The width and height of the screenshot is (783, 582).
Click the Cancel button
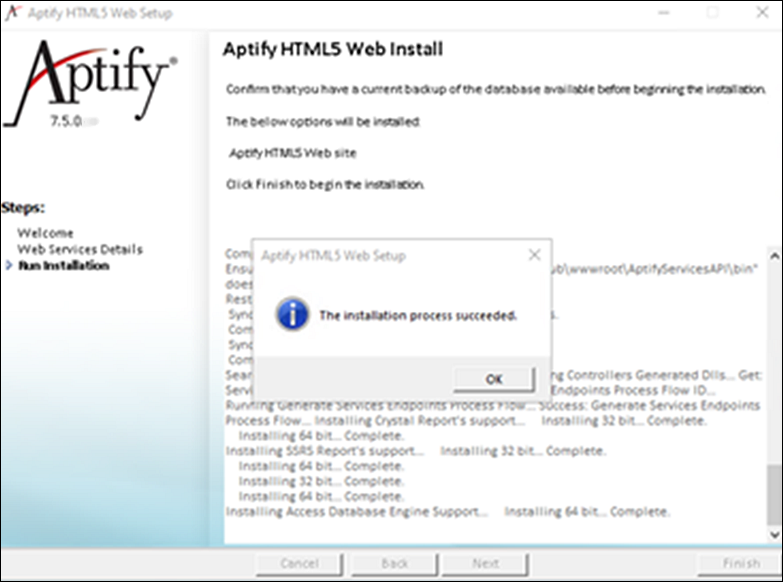(x=299, y=564)
